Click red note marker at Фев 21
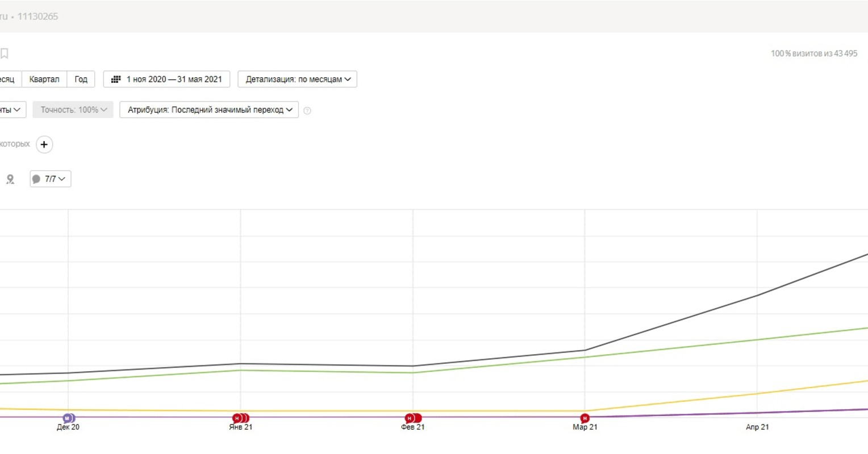 (410, 418)
